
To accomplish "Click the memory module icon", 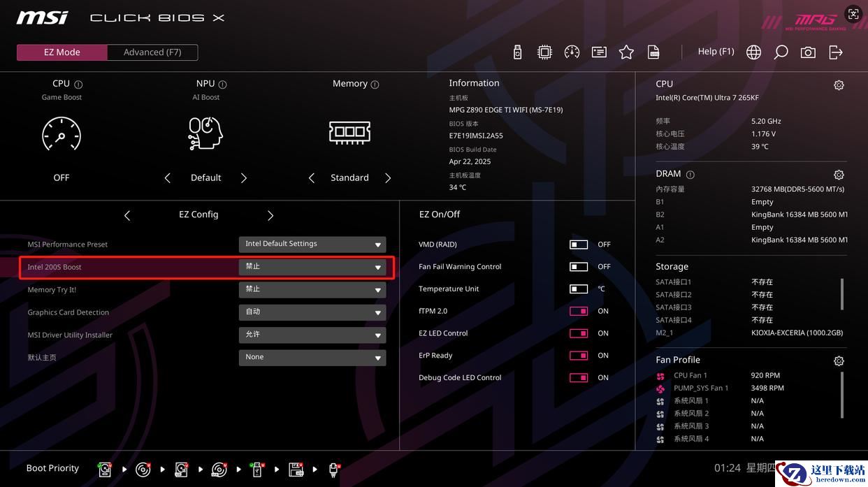I will point(349,132).
